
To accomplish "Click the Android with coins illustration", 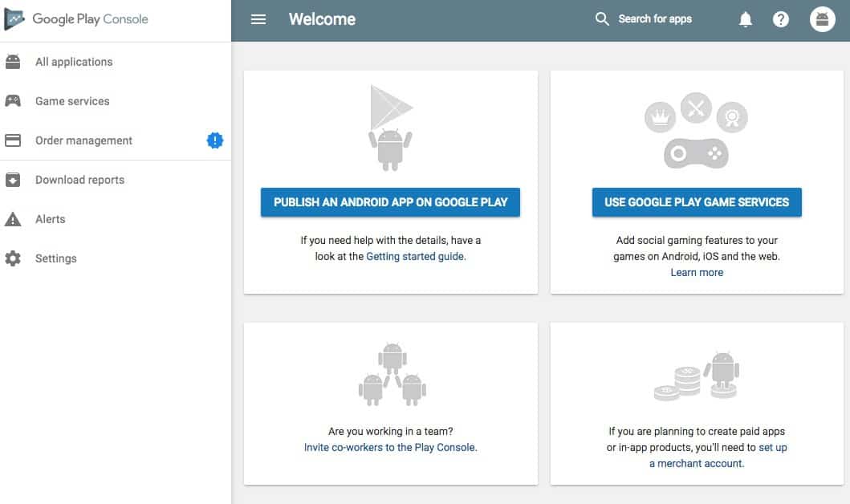I will pyautogui.click(x=697, y=376).
